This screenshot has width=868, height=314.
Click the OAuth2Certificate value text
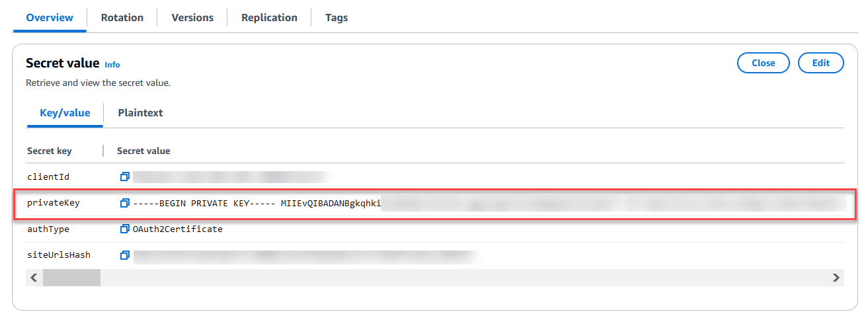coord(178,229)
